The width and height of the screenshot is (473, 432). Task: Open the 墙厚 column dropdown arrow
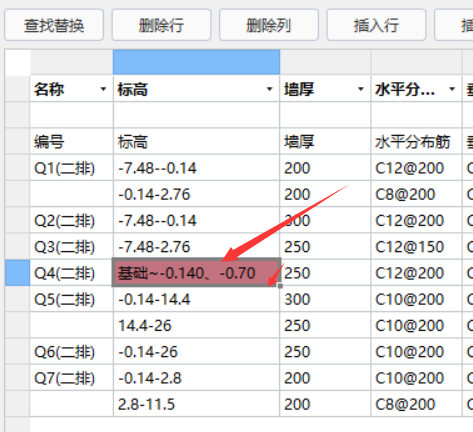[x=361, y=89]
